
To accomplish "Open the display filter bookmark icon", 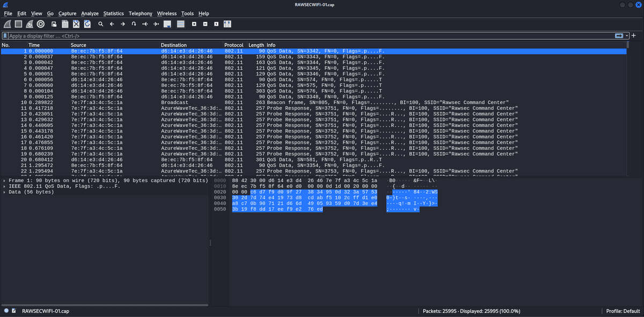I will tap(5, 35).
